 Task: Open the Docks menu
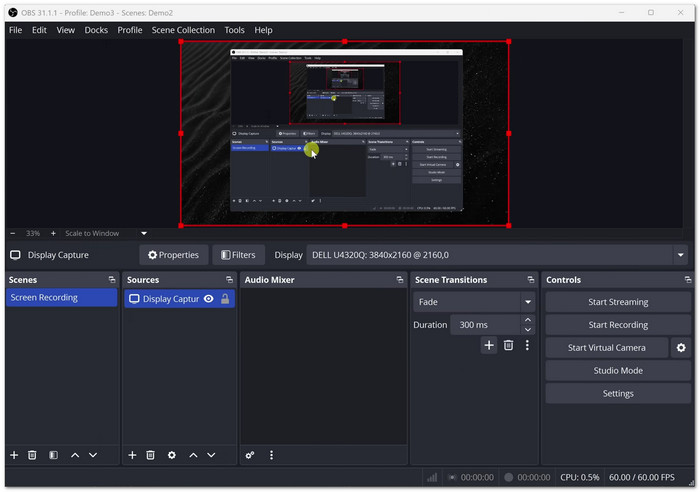[x=96, y=30]
